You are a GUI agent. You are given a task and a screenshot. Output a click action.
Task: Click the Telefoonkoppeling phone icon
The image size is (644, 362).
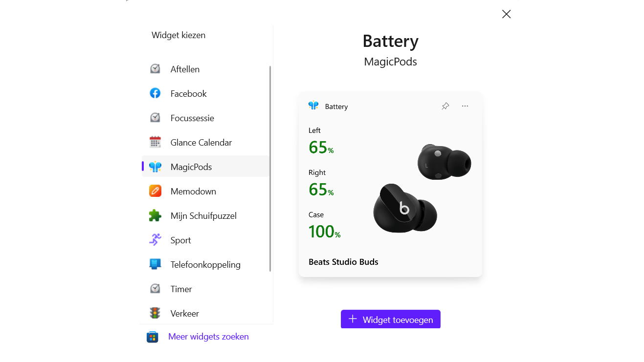(x=155, y=264)
